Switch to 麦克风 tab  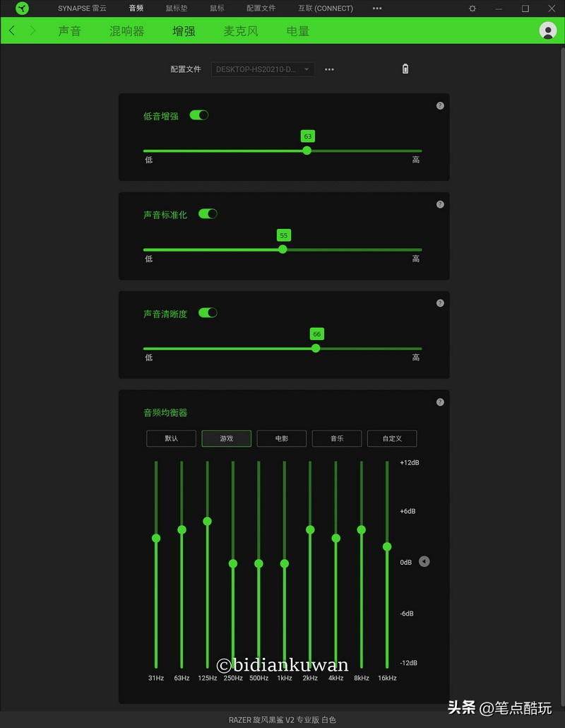click(241, 30)
